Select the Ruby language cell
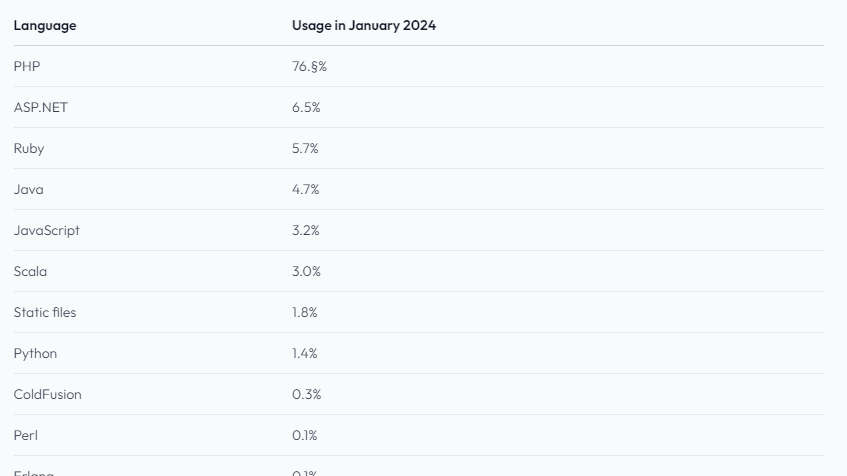This screenshot has height=476, width=847. coord(29,149)
